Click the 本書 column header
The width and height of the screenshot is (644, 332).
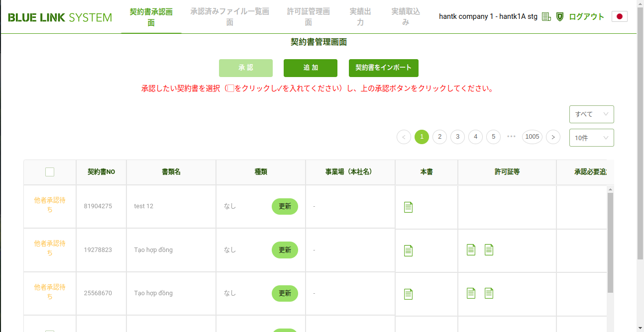coord(427,172)
